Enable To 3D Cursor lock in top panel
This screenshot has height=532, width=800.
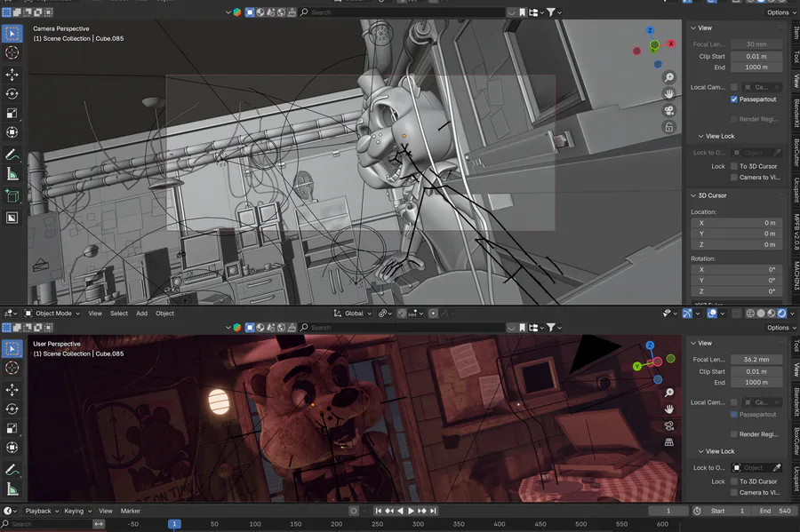tap(733, 166)
